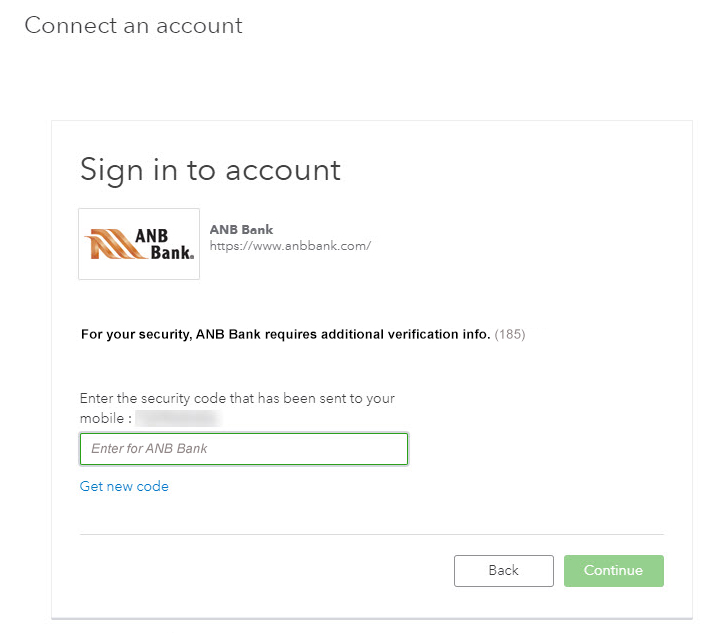This screenshot has width=715, height=633.
Task: Click the Connect an account page title
Action: click(x=133, y=26)
